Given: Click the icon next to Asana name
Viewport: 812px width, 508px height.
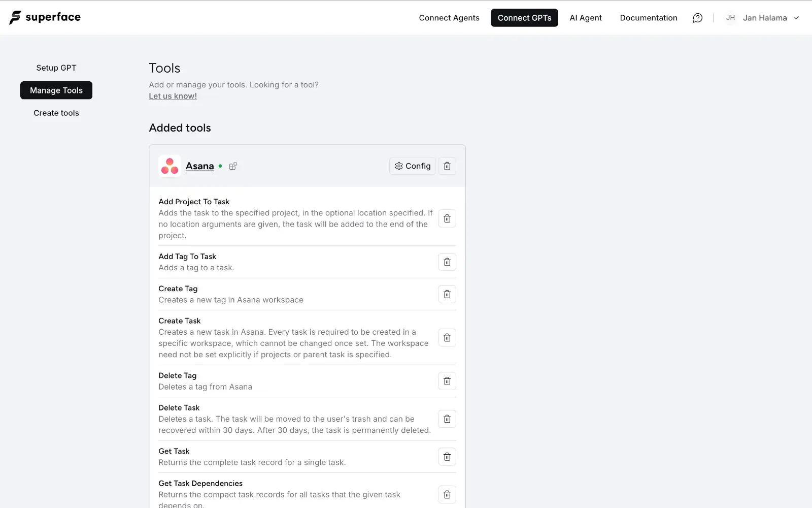Looking at the screenshot, I should (233, 166).
